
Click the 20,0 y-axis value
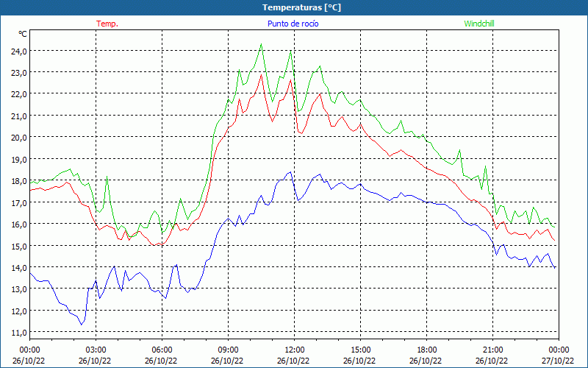tap(19, 137)
